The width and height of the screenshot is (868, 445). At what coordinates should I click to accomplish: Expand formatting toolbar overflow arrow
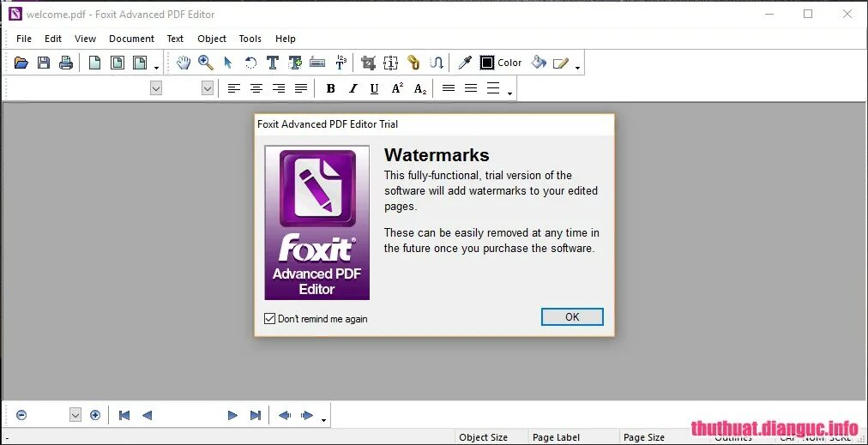coord(509,94)
